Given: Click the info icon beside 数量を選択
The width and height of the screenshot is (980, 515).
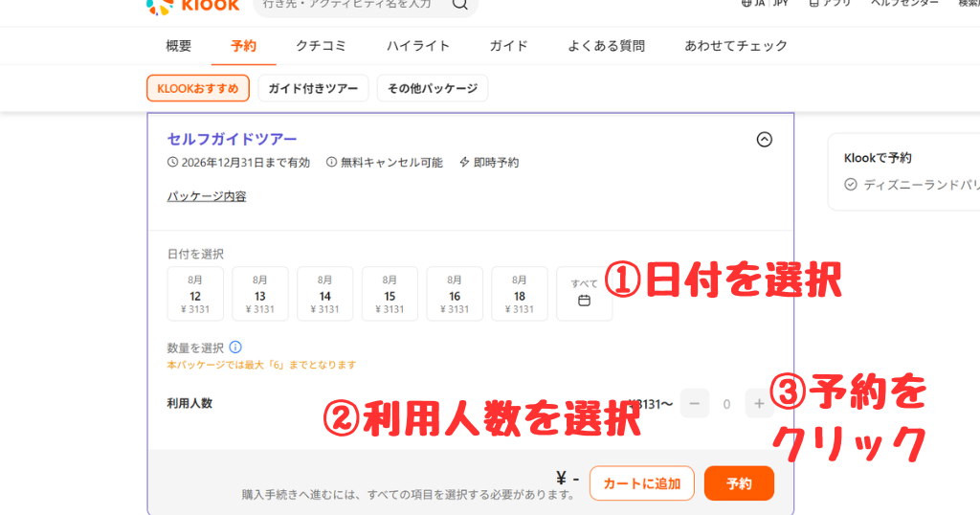Looking at the screenshot, I should (235, 347).
